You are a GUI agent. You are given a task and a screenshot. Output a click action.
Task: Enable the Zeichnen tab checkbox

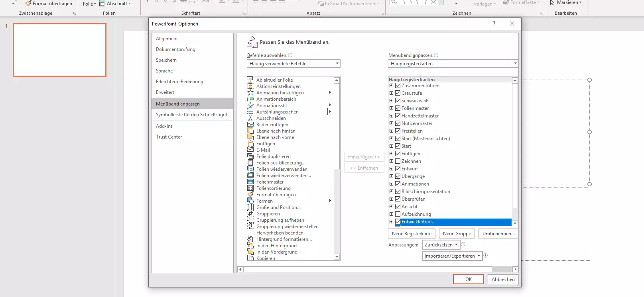pyautogui.click(x=398, y=161)
